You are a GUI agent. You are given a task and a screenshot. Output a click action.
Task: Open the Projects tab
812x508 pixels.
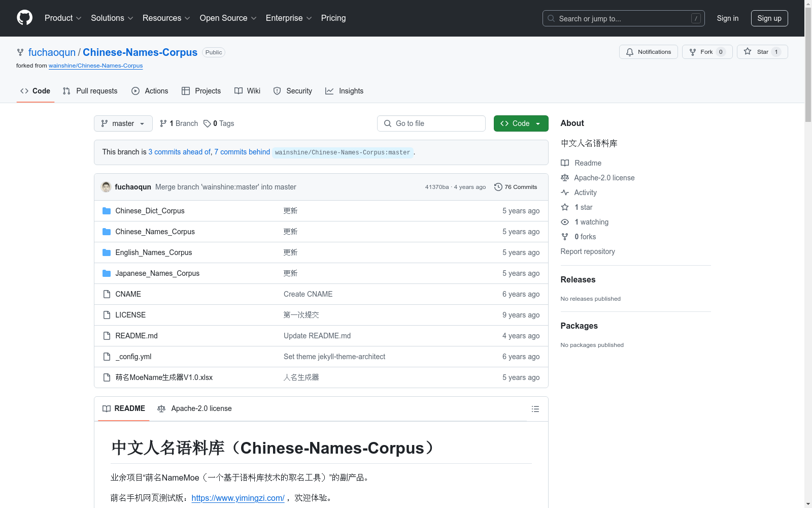click(201, 91)
